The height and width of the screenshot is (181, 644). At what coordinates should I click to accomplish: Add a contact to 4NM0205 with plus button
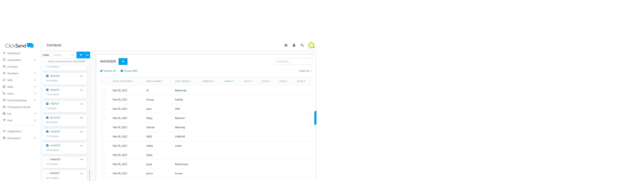(123, 62)
